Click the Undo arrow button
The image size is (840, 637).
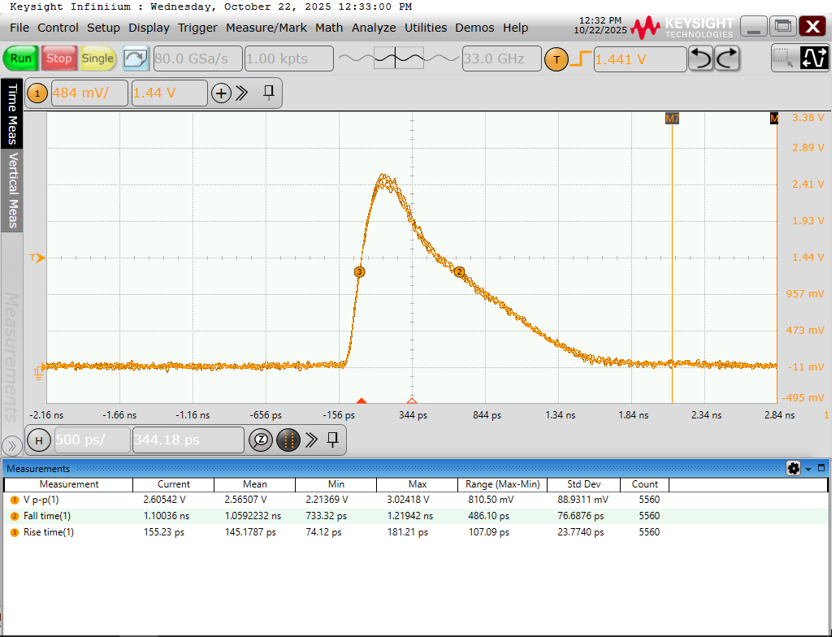point(701,58)
